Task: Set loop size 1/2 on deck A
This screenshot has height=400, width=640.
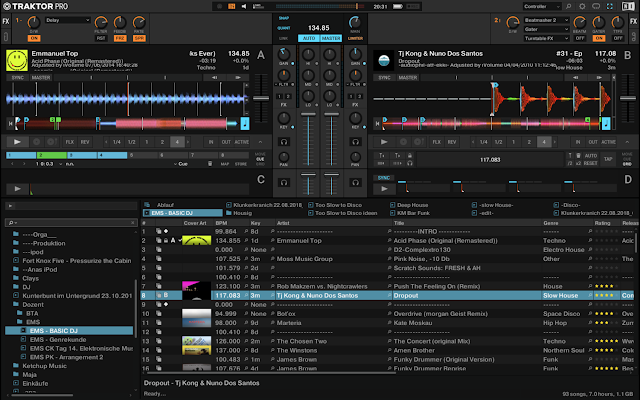Action: [131, 142]
